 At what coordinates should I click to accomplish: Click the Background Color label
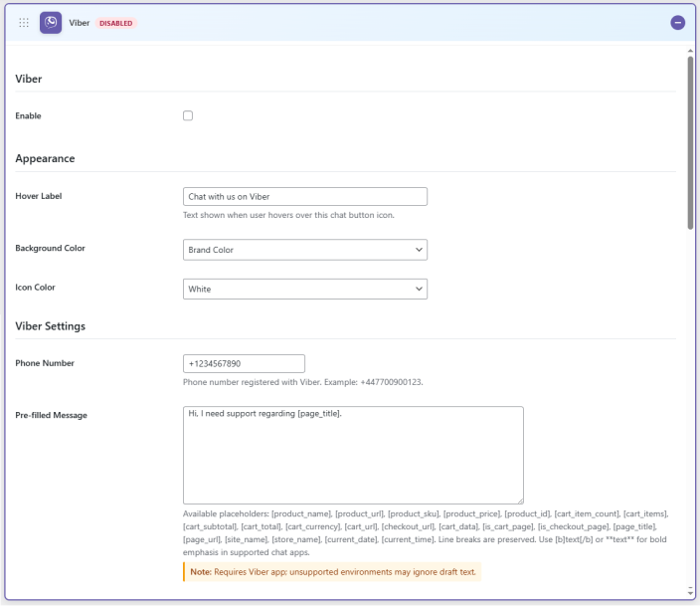click(50, 248)
